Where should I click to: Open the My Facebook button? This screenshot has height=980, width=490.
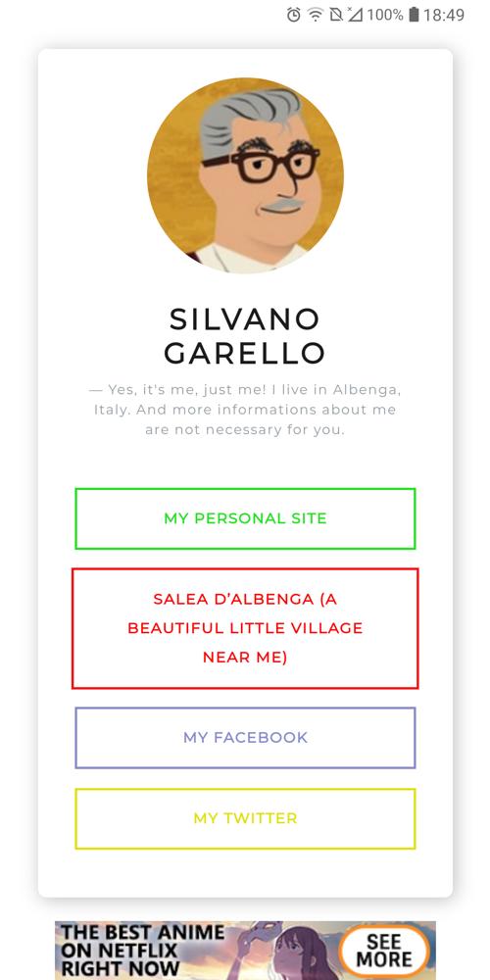pos(245,738)
